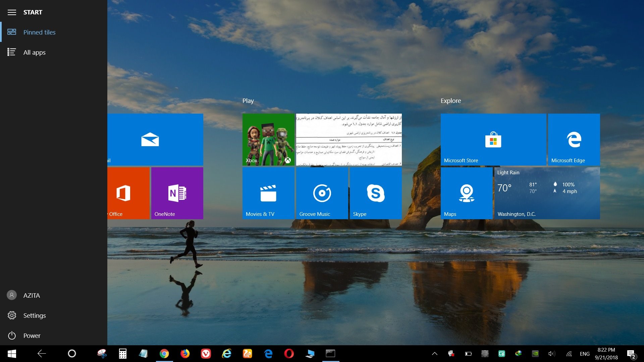Image resolution: width=644 pixels, height=362 pixels.
Task: Open Settings from Start sidebar
Action: (x=54, y=315)
